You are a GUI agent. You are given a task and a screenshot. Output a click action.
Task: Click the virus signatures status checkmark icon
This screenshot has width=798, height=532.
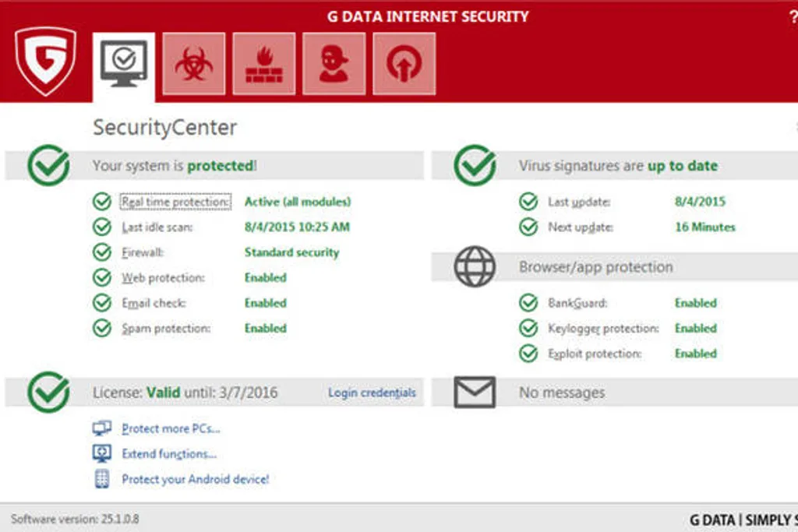(475, 165)
